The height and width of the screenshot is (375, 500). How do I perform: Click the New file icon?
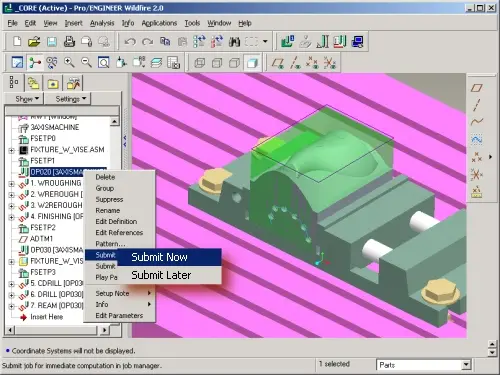click(17, 42)
